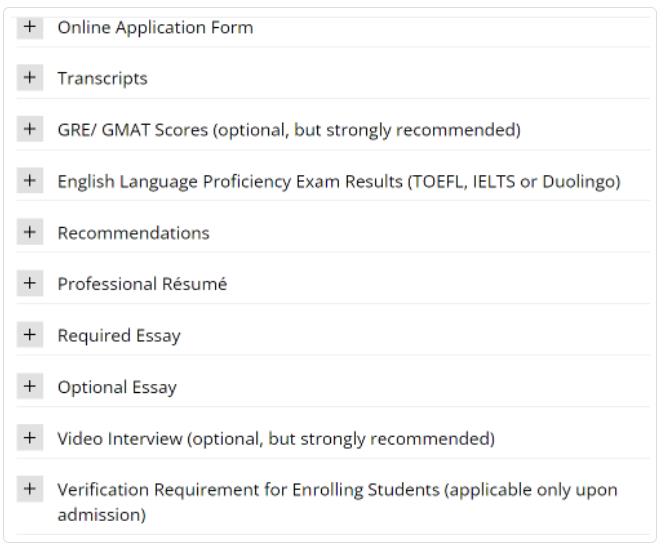Click the plus icon by English Language Proficiency
666x548 pixels.
pyautogui.click(x=30, y=181)
